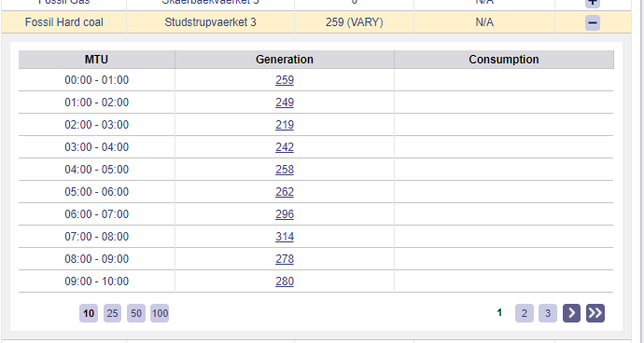
Task: Click the MTU column header
Action: click(x=96, y=60)
